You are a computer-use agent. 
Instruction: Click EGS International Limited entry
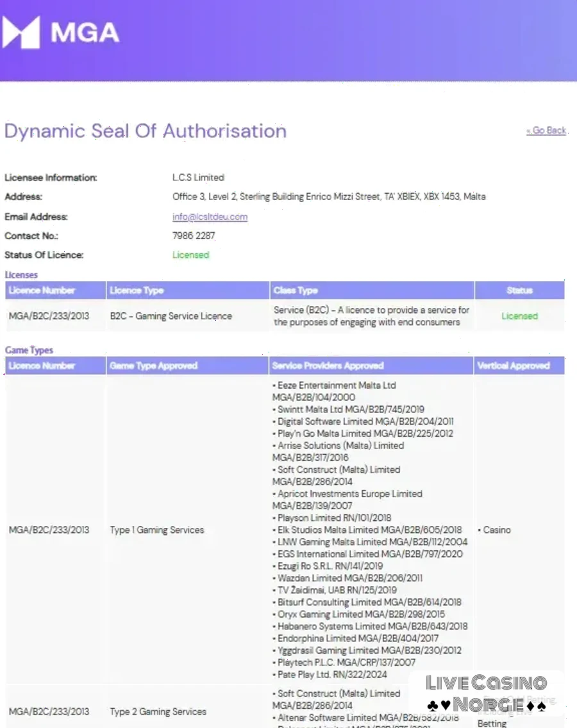pyautogui.click(x=367, y=554)
